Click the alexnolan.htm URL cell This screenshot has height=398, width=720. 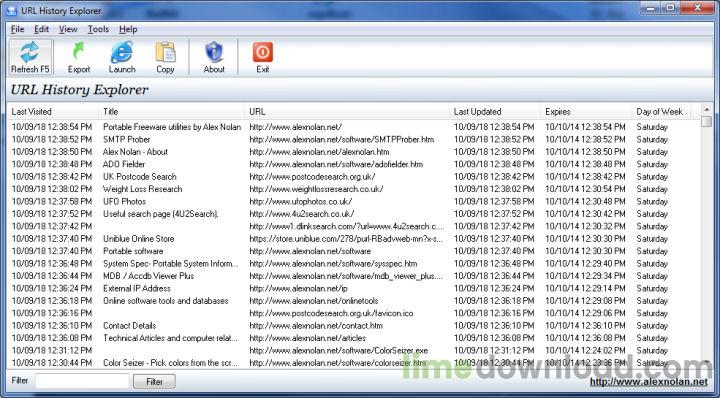(x=319, y=152)
